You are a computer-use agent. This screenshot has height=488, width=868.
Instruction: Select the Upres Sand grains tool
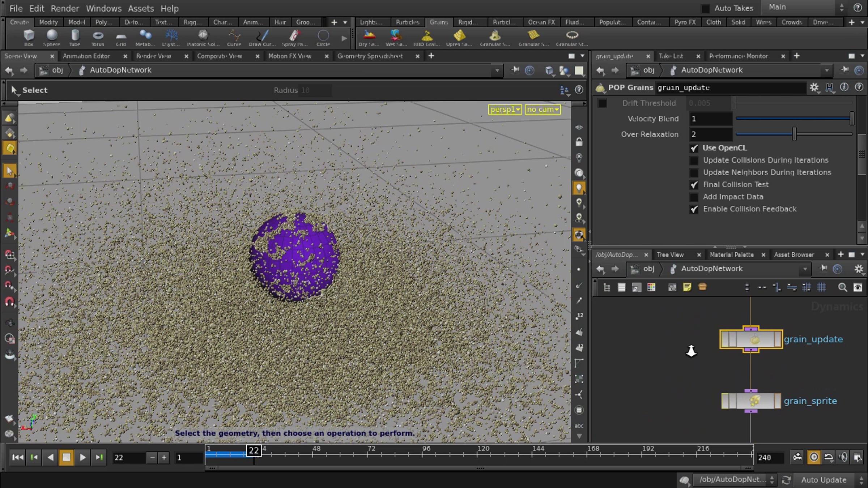[459, 38]
